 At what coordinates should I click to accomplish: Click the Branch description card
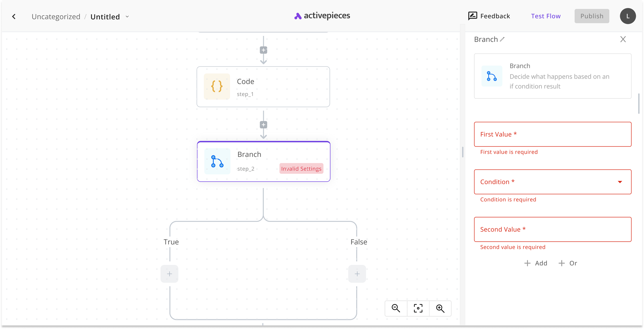click(552, 76)
